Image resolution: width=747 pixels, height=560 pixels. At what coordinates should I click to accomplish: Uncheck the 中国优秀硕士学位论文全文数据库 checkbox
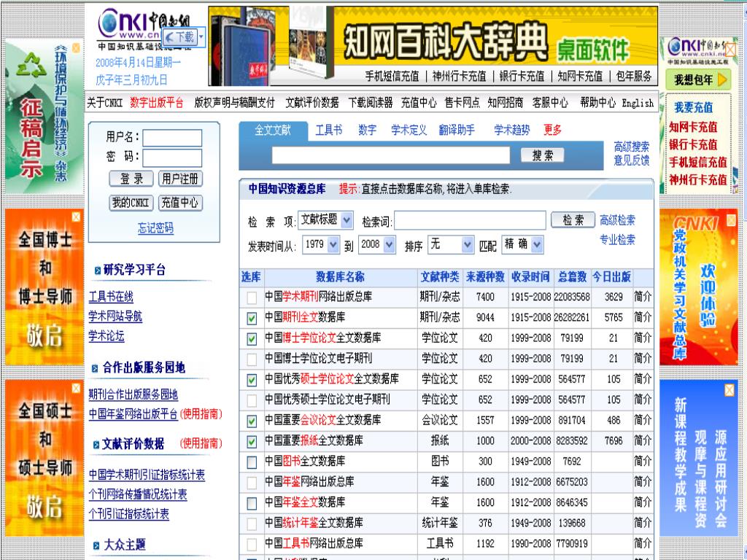pyautogui.click(x=252, y=379)
